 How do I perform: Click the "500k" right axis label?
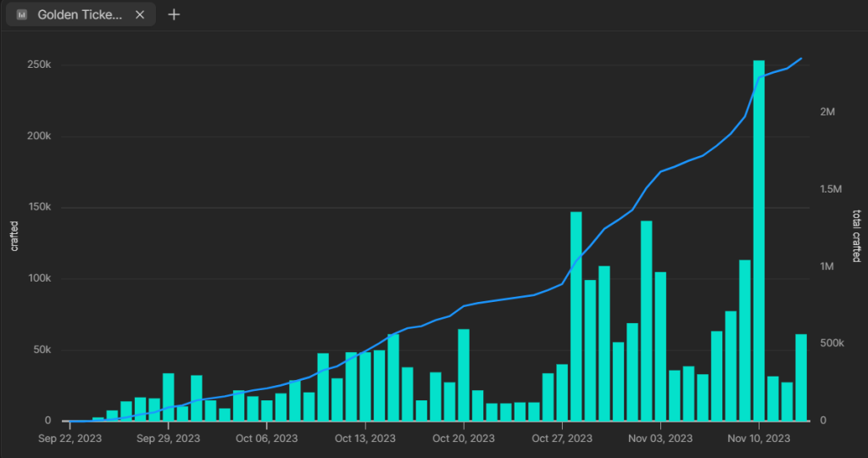pyautogui.click(x=831, y=343)
